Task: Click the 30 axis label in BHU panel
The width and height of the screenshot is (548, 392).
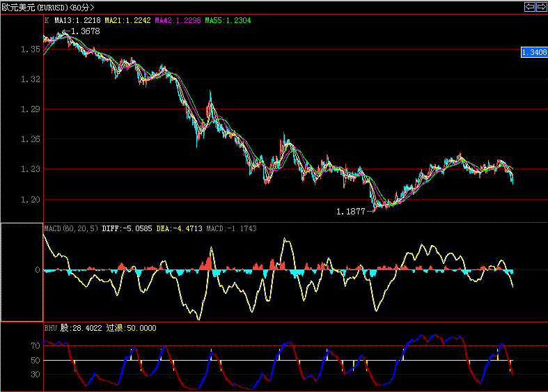Action: [36, 375]
